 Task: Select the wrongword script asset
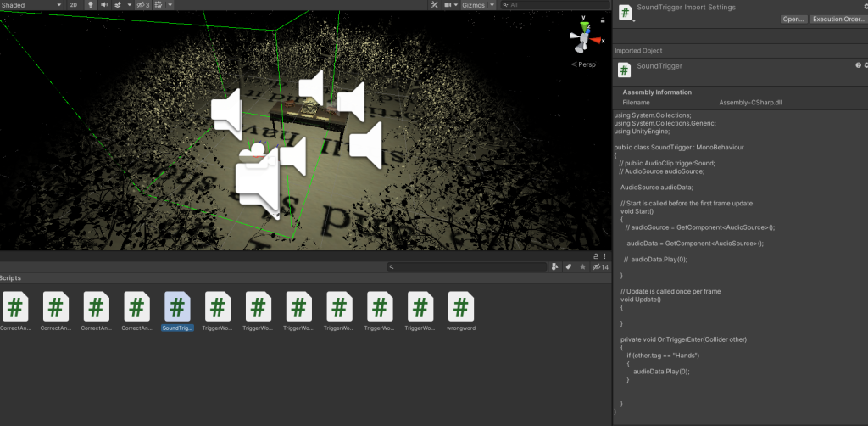[x=460, y=311]
